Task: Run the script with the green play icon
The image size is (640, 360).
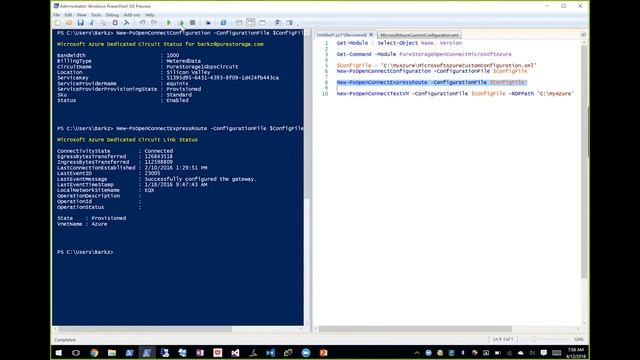Action: click(169, 23)
